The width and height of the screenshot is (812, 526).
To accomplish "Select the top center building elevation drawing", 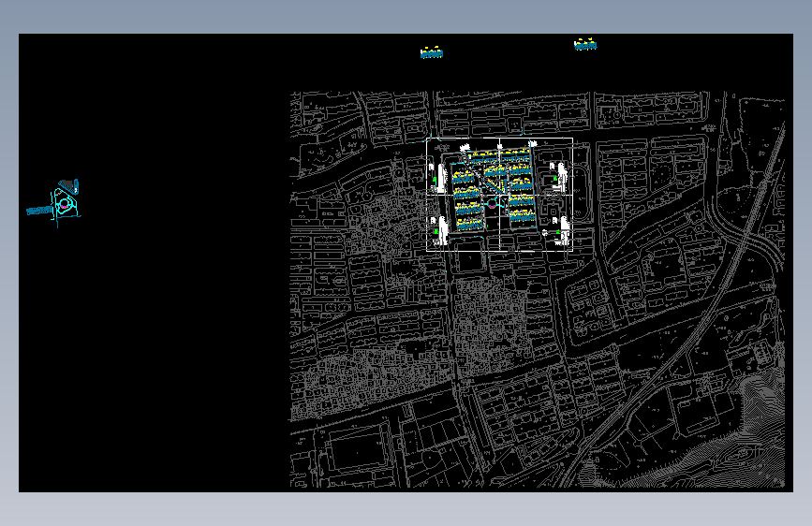I will (x=432, y=52).
